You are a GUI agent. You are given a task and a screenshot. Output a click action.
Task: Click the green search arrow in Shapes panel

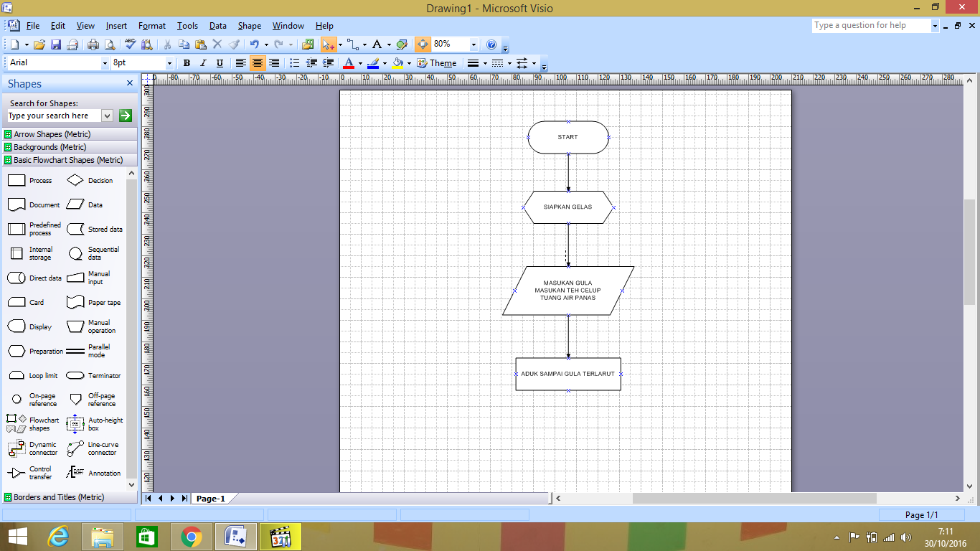pyautogui.click(x=125, y=116)
